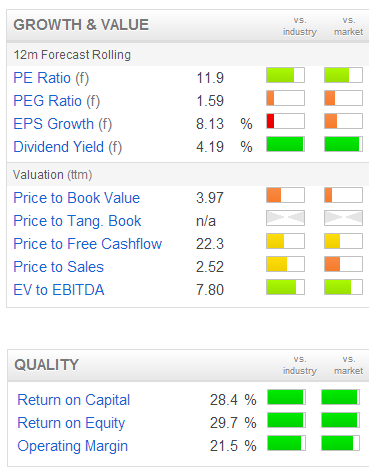Click the Price to Free Cashflow link
This screenshot has width=369, height=475.
pos(88,244)
